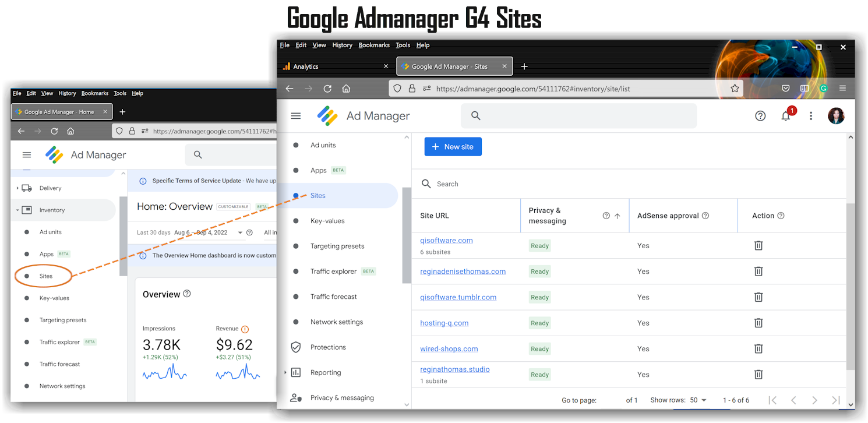The height and width of the screenshot is (423, 868).
Task: Click the address bar in Sites window
Action: [x=565, y=89]
